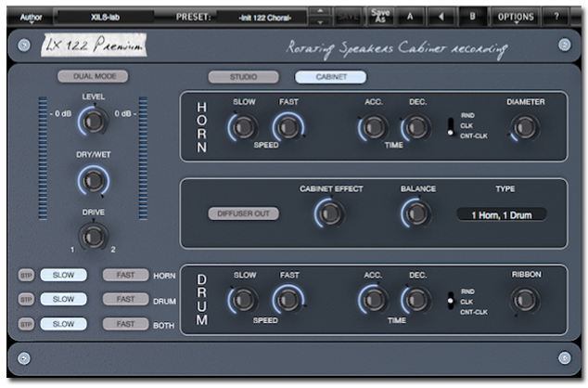Viewport: 588px width, 388px height.
Task: Click the greyed SAVE preset button
Action: pos(348,17)
